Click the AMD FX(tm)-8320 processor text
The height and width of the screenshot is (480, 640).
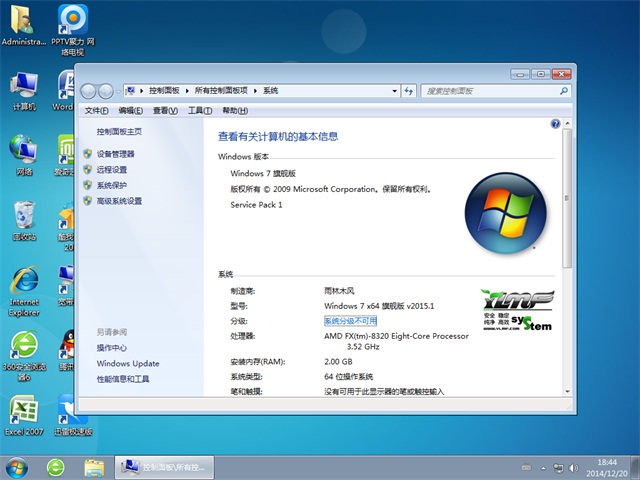(396, 341)
